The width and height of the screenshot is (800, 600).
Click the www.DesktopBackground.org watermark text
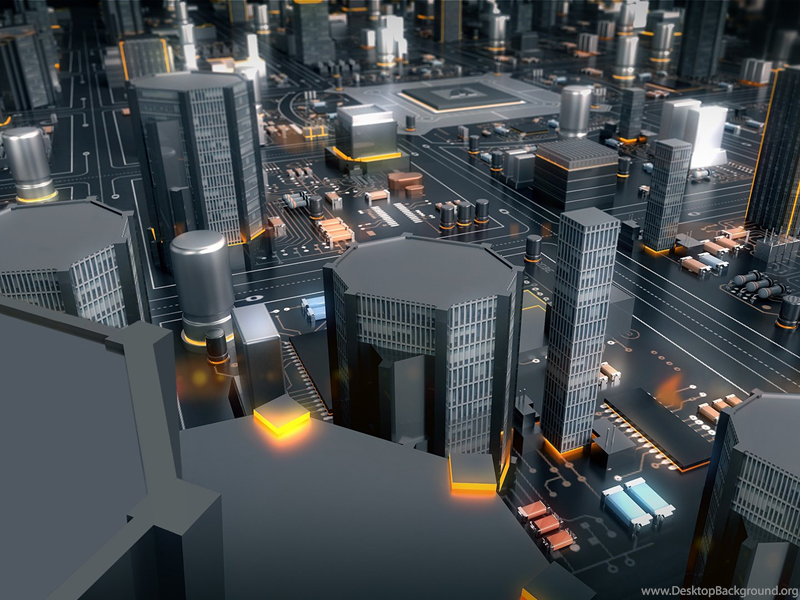tap(718, 591)
